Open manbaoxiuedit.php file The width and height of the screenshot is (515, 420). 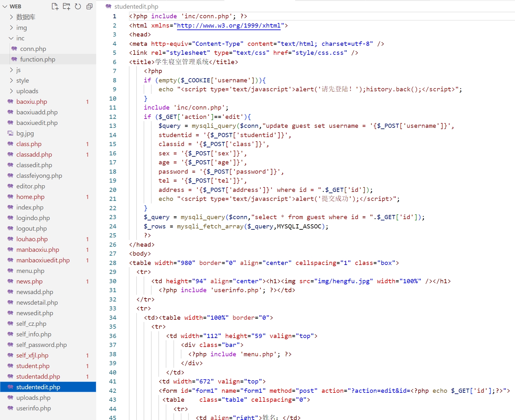pyautogui.click(x=48, y=260)
